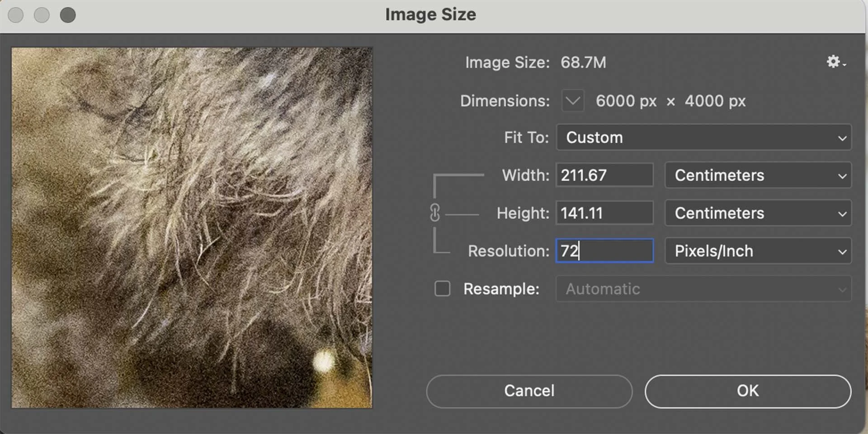The height and width of the screenshot is (434, 868).
Task: Open the Resample Automatic method dropdown
Action: pyautogui.click(x=703, y=288)
